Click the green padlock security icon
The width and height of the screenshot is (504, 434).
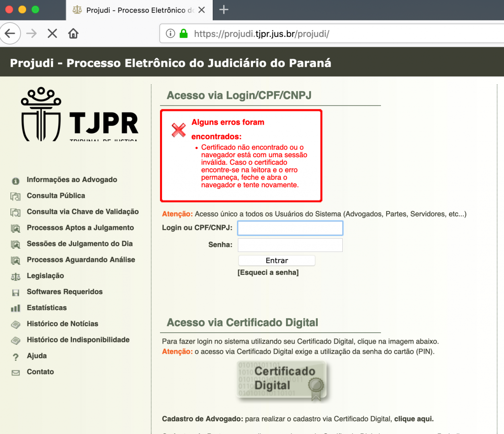[183, 33]
